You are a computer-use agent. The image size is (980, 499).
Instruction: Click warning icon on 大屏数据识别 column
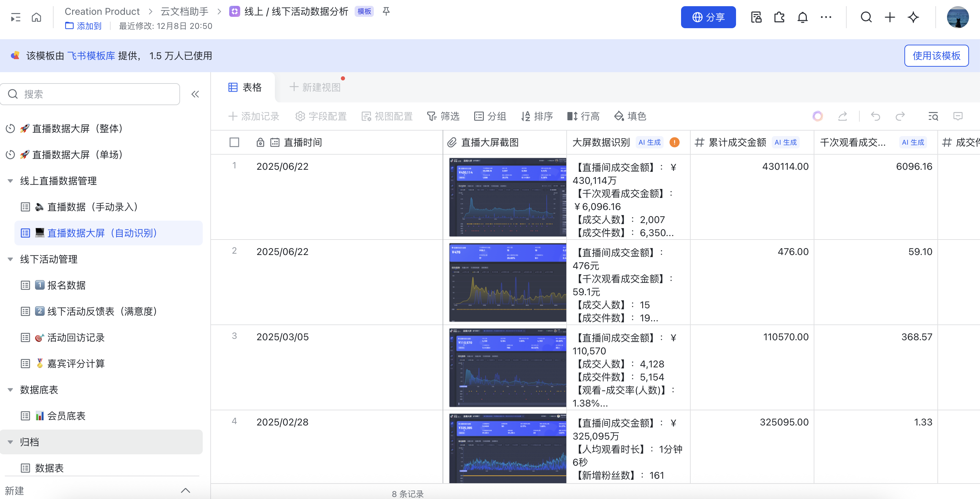[x=675, y=142]
